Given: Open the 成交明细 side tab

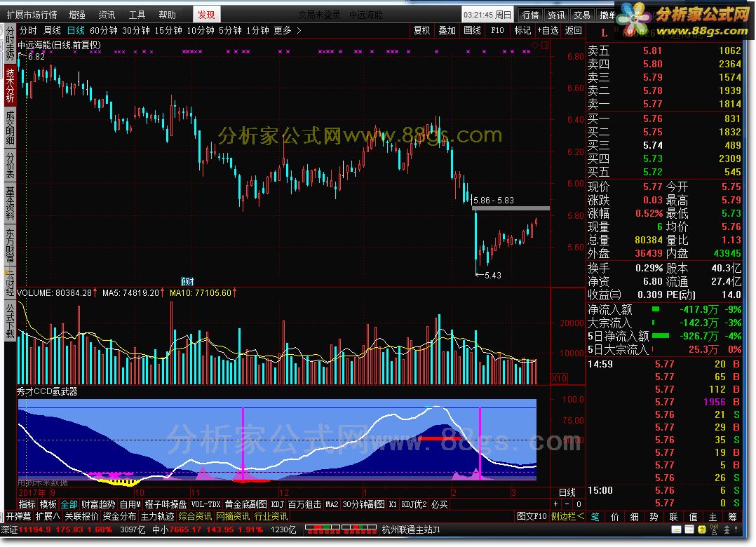Looking at the screenshot, I should 10,127.
